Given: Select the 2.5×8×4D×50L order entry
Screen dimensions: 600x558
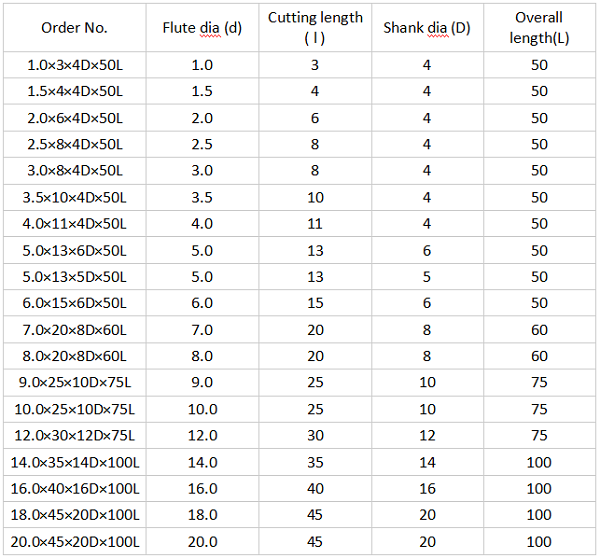Looking at the screenshot, I should (x=75, y=144).
